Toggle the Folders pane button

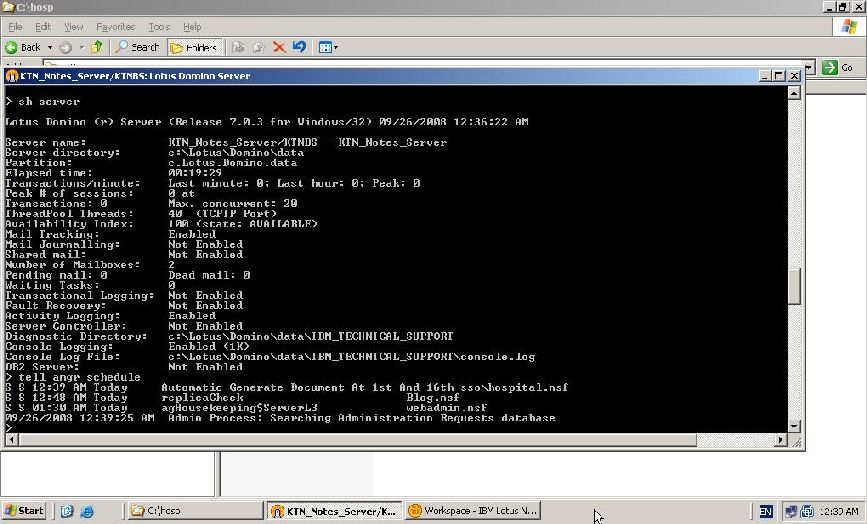[194, 48]
